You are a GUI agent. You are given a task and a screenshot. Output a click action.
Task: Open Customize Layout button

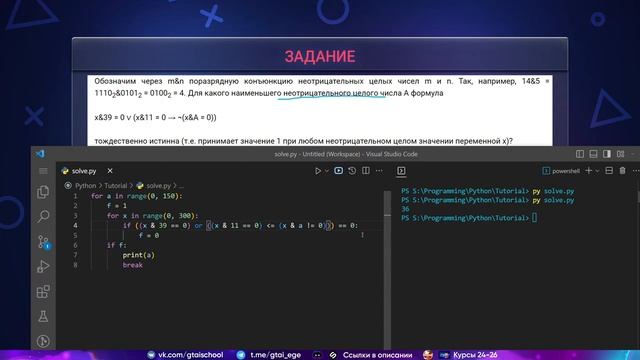[x=620, y=154]
